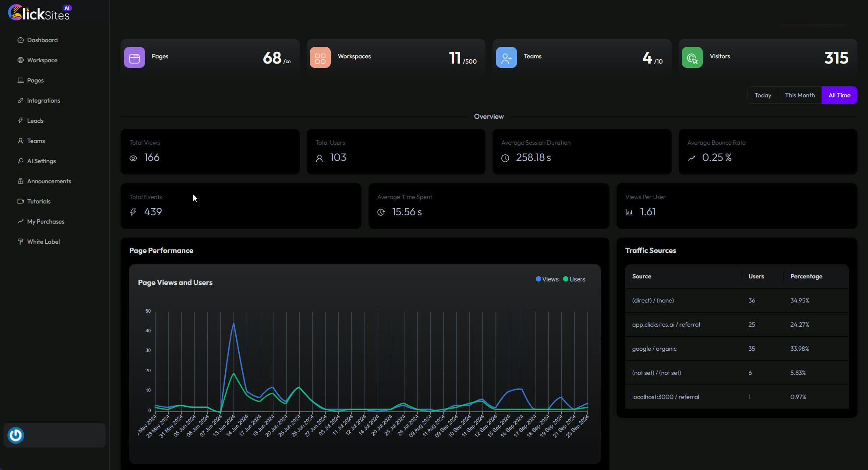Click the AI Settings key icon
868x470 pixels.
tap(21, 161)
